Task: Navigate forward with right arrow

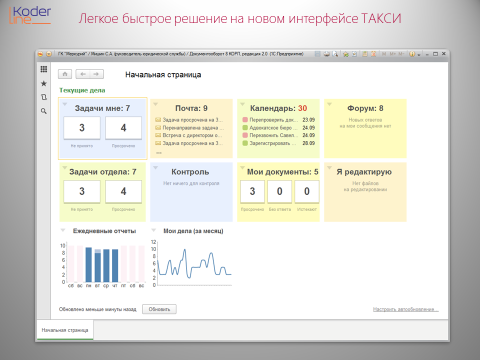Action: [96, 74]
